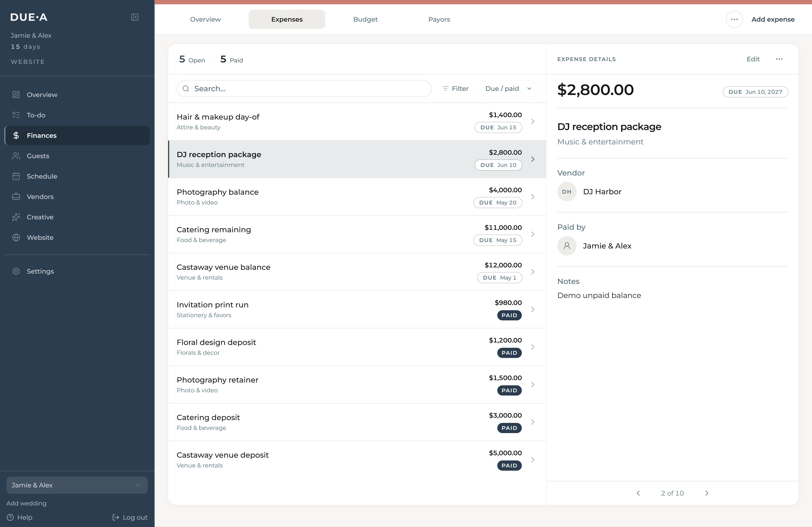
Task: Click the To-do checklist icon
Action: 16,115
